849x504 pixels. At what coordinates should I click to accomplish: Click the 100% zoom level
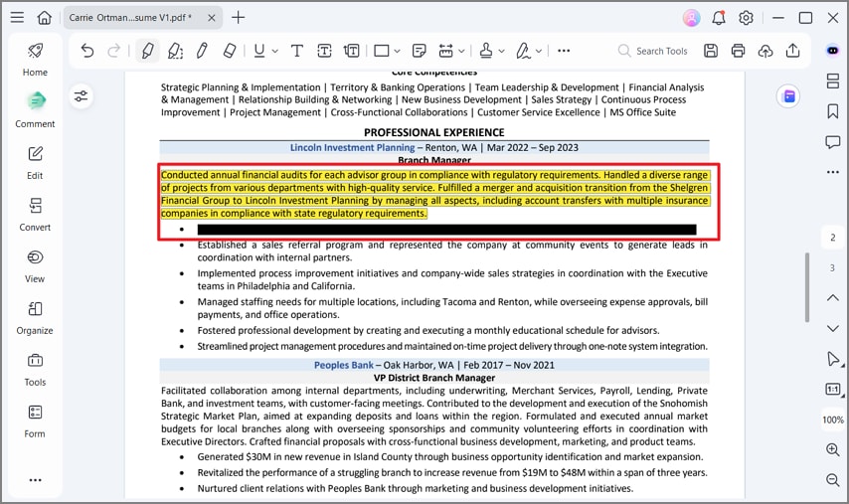tap(833, 420)
